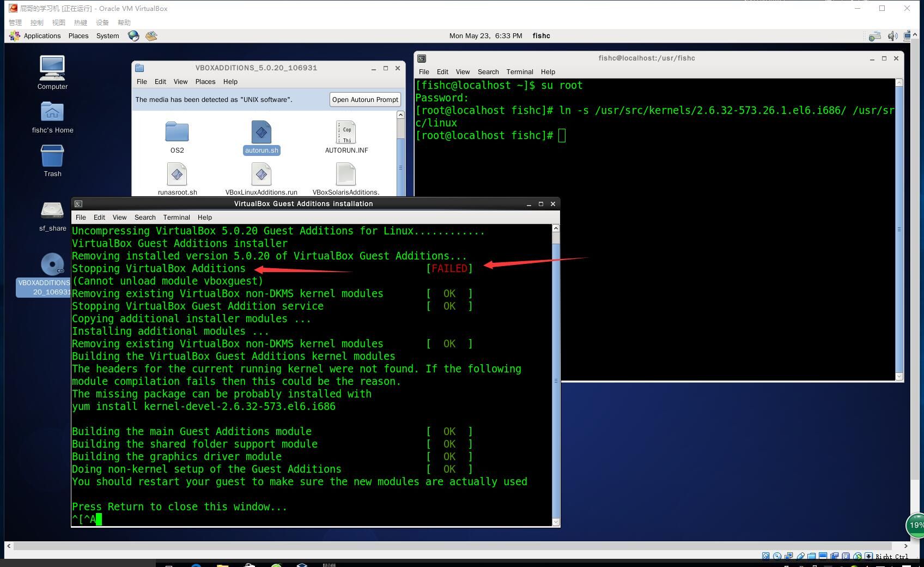Launch the web browser from the GNOME panel
Image resolution: width=924 pixels, height=567 pixels.
[x=133, y=36]
